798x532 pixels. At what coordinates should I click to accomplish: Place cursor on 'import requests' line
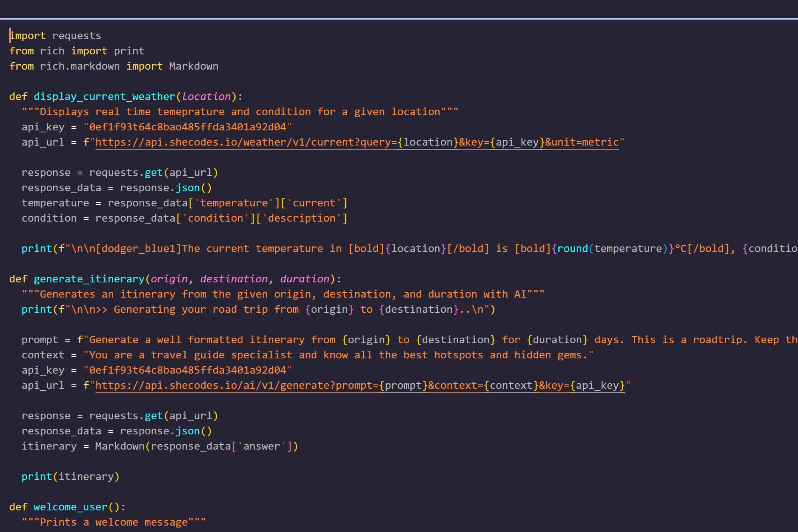55,36
